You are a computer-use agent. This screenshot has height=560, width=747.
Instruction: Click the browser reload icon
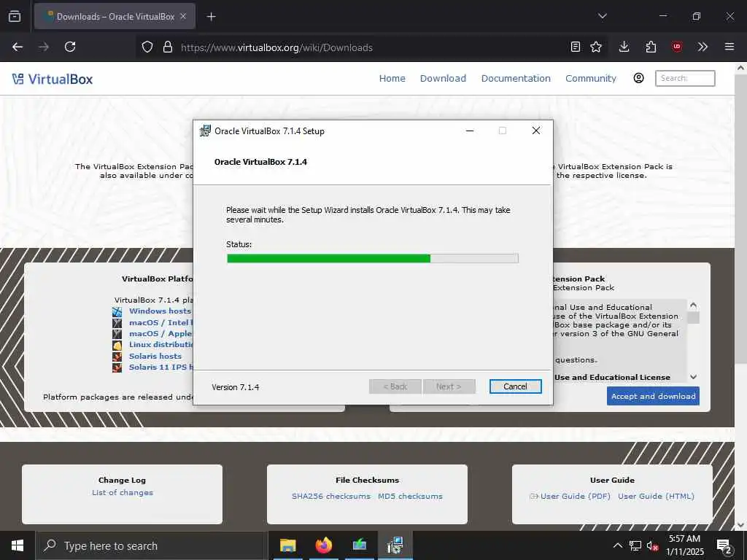point(70,47)
